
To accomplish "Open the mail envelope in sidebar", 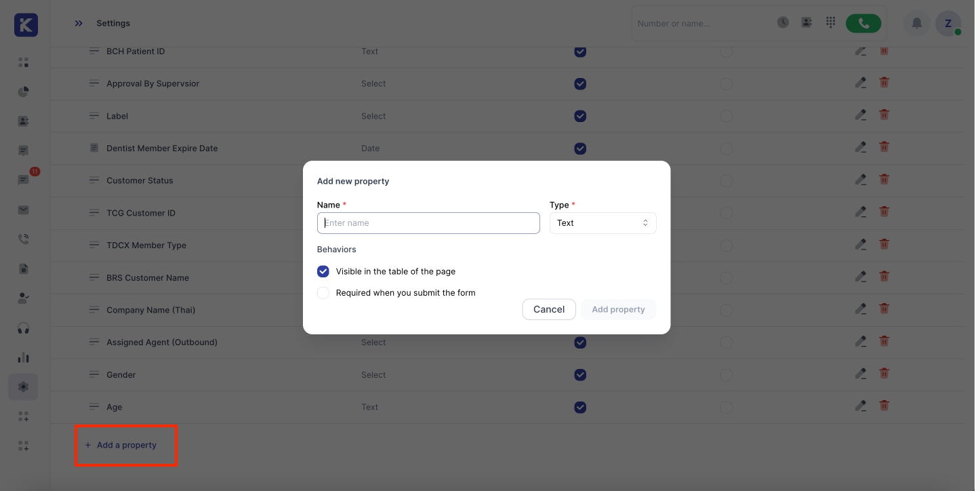I will click(23, 210).
